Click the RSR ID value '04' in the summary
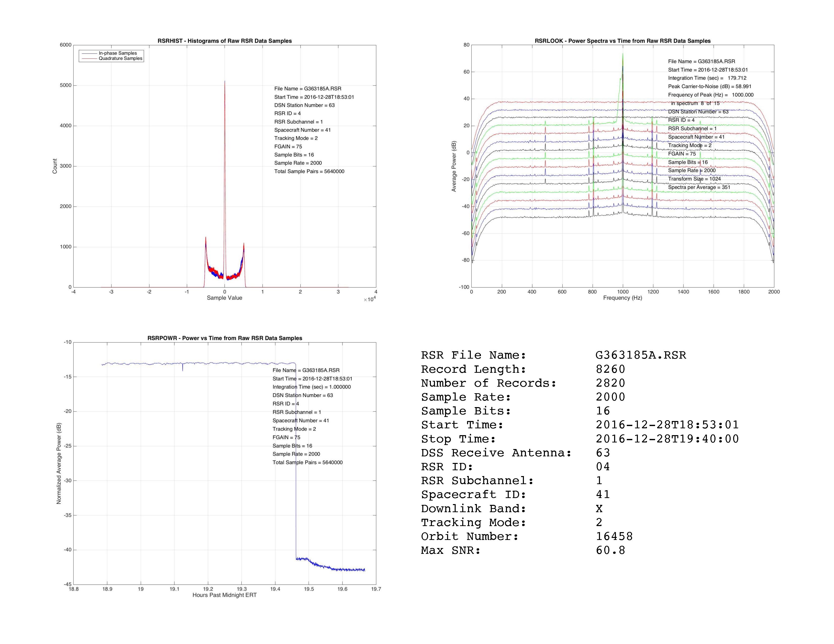Viewport: 834px width, 644px height. [603, 467]
